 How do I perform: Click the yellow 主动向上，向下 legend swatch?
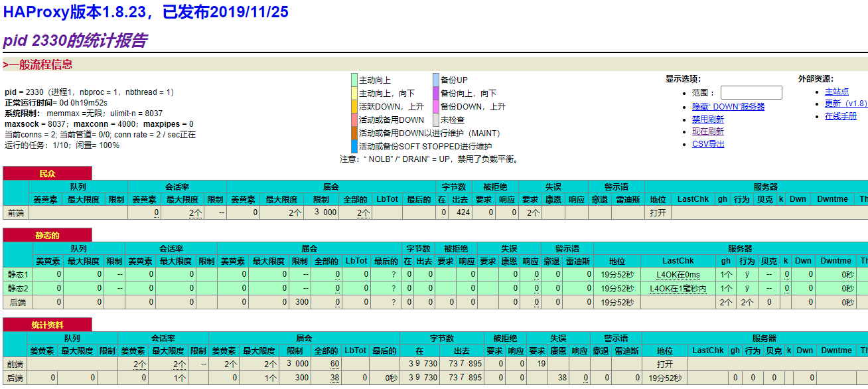354,93
